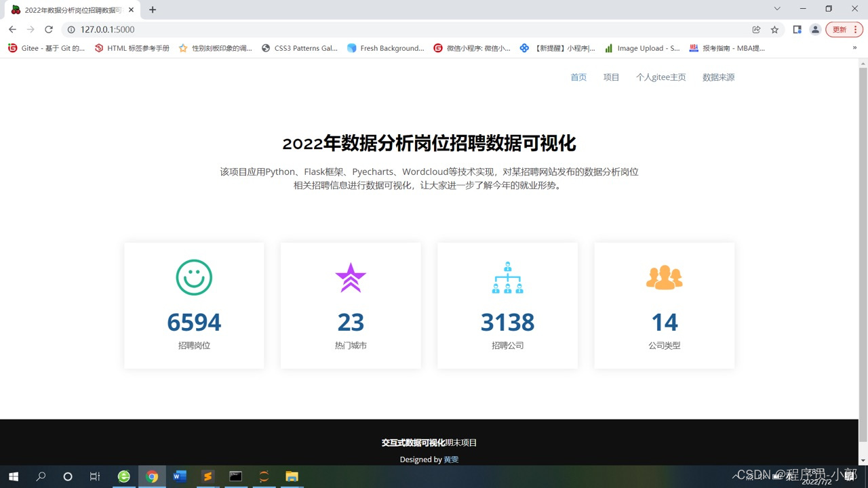The height and width of the screenshot is (488, 868).
Task: Click the 23 热门城市 number
Action: tap(351, 323)
